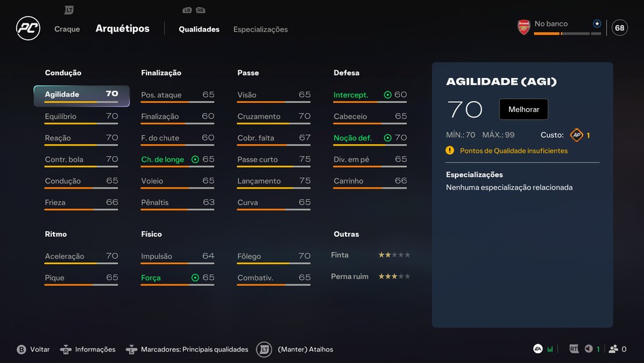644x363 pixels.
Task: Click the yellow warning exclamation icon
Action: click(450, 151)
